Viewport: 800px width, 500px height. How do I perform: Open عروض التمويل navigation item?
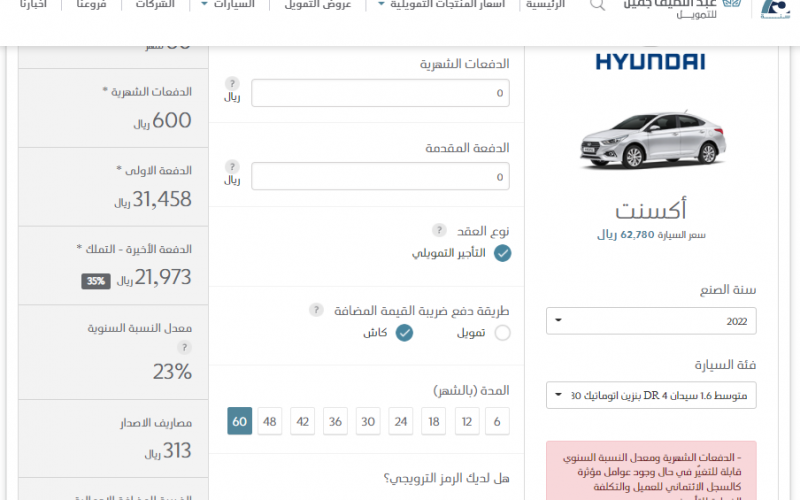(x=318, y=4)
